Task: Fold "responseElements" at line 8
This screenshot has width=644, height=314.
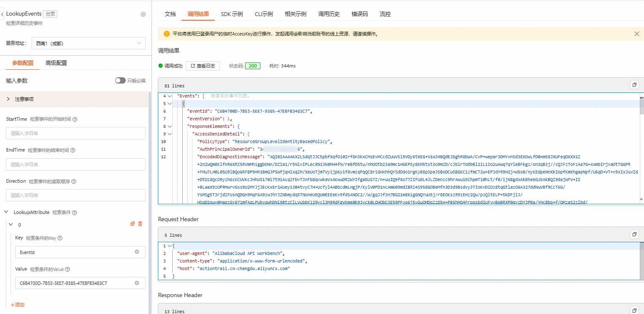Action: 170,127
